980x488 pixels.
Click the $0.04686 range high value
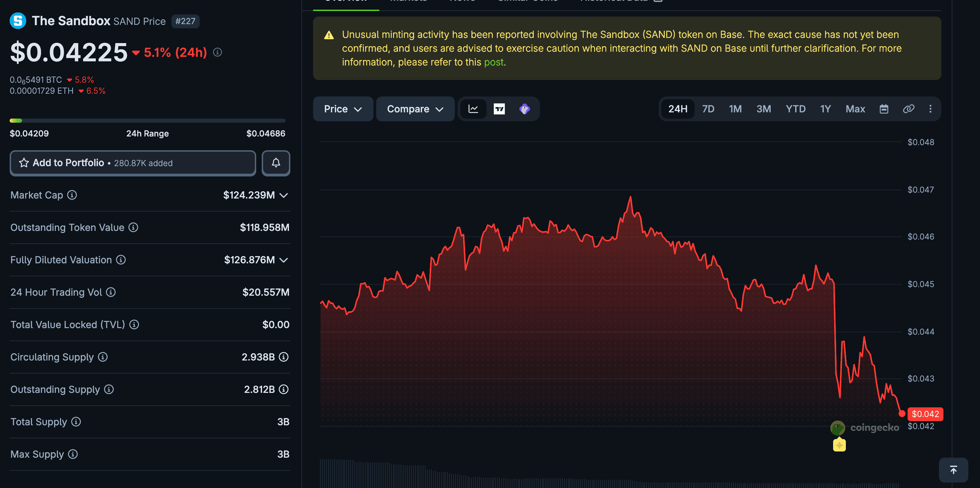pyautogui.click(x=266, y=133)
